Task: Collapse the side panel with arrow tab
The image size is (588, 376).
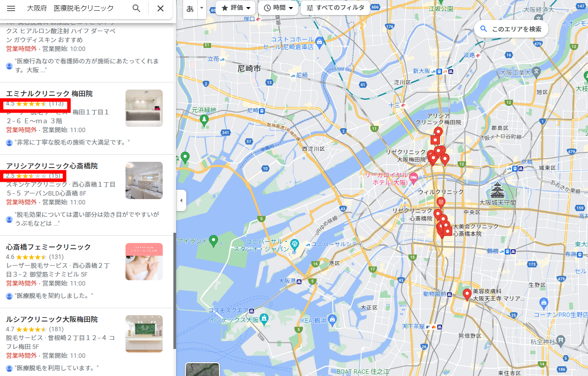Action: [x=181, y=200]
